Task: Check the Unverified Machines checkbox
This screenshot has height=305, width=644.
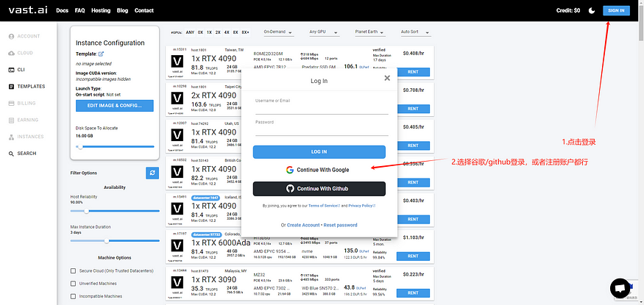Action: pos(73,284)
